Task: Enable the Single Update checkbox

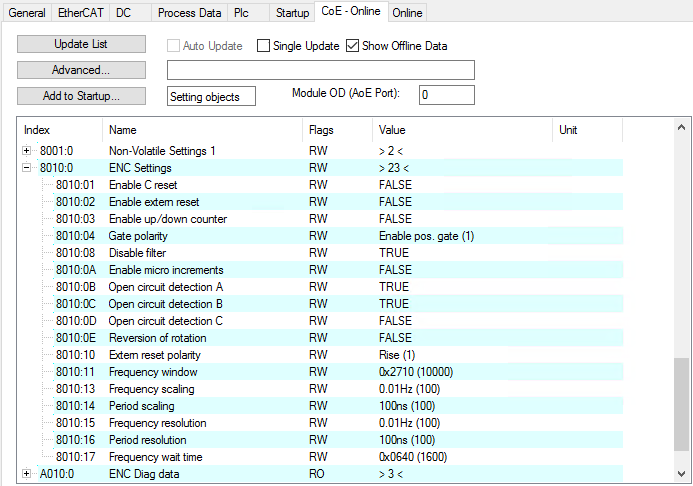Action: 263,46
